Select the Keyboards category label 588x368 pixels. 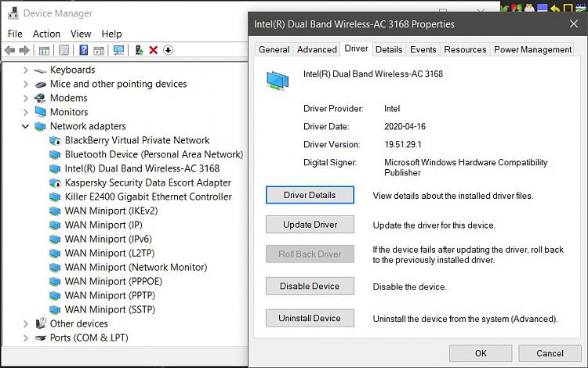72,70
